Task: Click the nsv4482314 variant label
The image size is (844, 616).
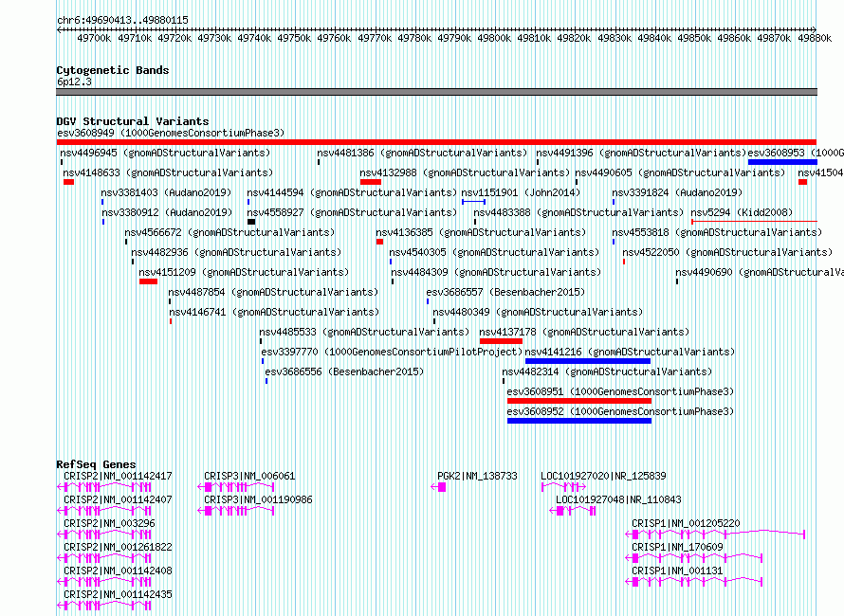Action: (x=607, y=371)
